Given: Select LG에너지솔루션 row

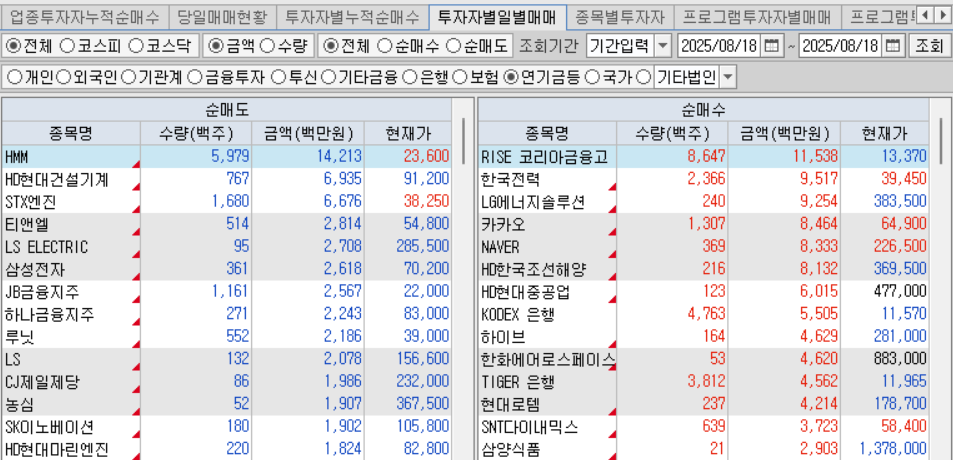Looking at the screenshot, I should click(x=704, y=202).
